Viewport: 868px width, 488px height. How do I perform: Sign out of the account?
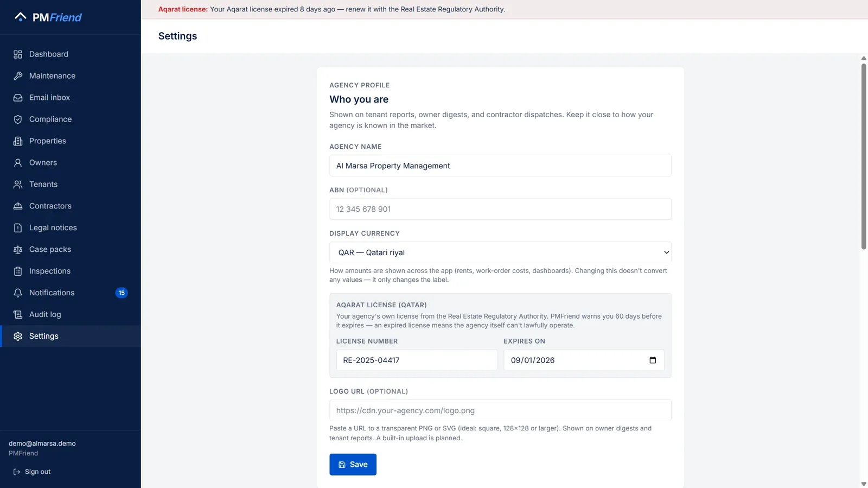32,472
